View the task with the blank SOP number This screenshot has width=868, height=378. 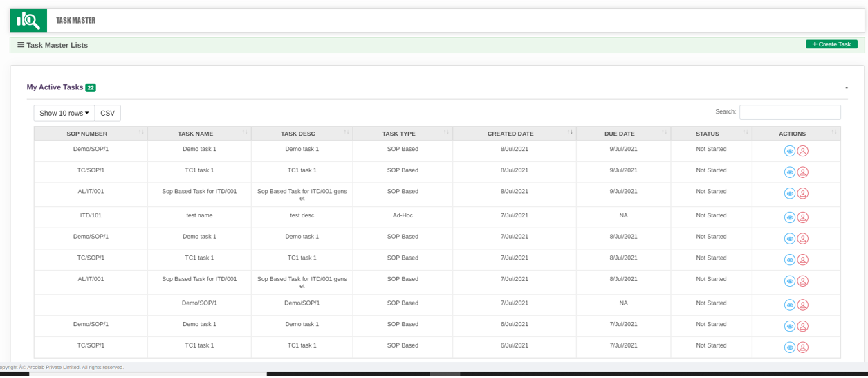click(789, 305)
